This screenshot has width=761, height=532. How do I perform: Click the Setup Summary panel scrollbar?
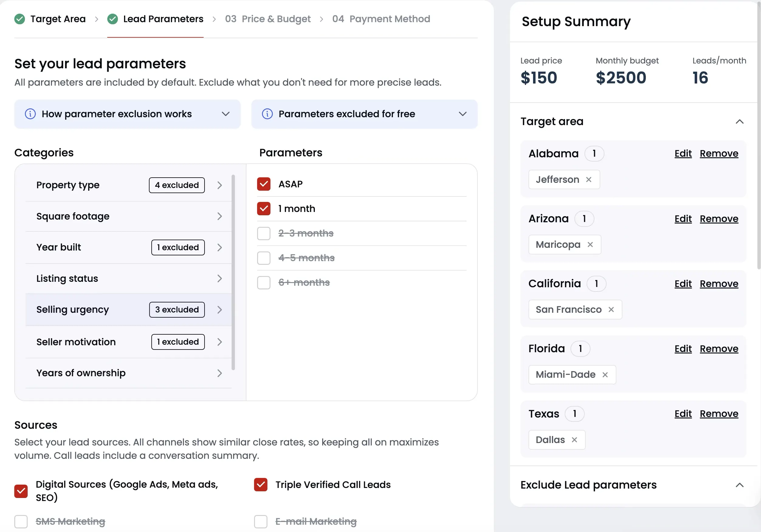[x=759, y=136]
